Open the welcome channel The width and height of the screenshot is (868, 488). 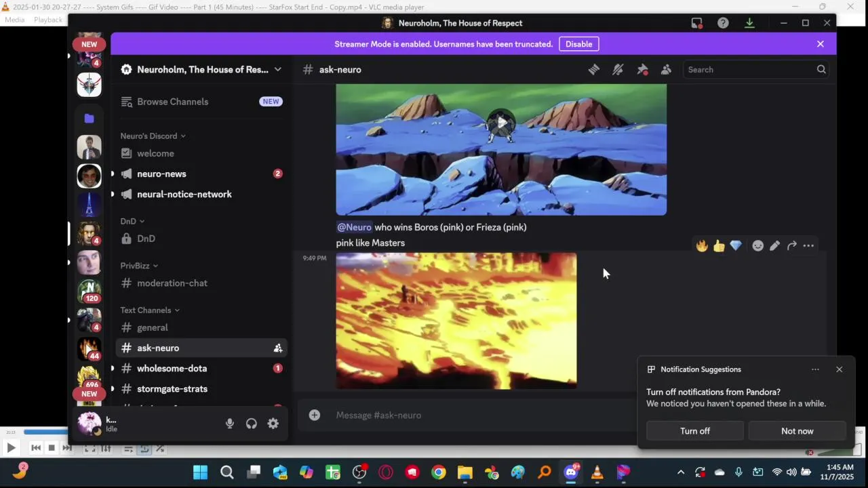tap(201, 153)
